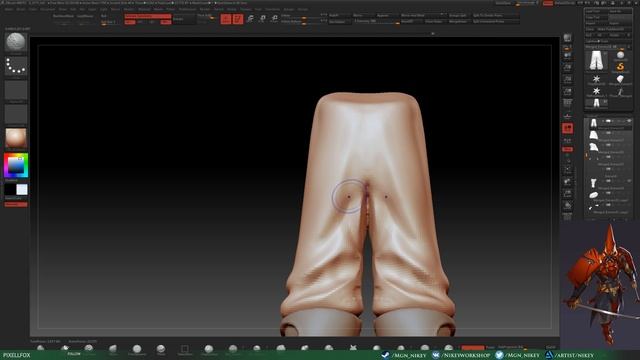The height and width of the screenshot is (360, 640).
Task: Toggle the BackfaceMask option
Action: pyautogui.click(x=63, y=16)
